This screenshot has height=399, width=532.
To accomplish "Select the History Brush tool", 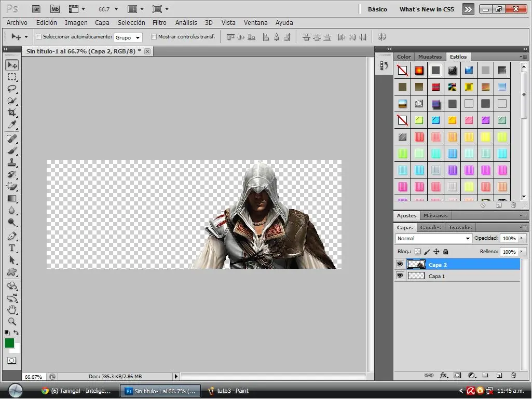I will [12, 174].
